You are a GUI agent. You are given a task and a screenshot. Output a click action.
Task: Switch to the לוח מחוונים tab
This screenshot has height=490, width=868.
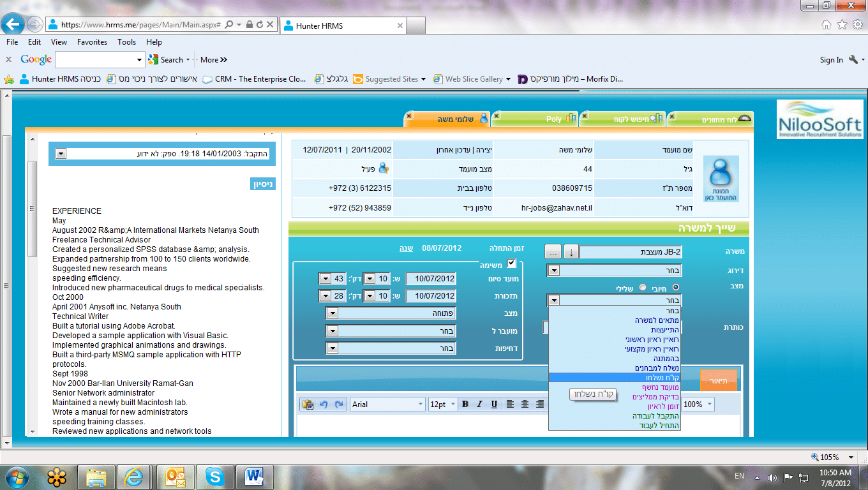[x=711, y=119]
